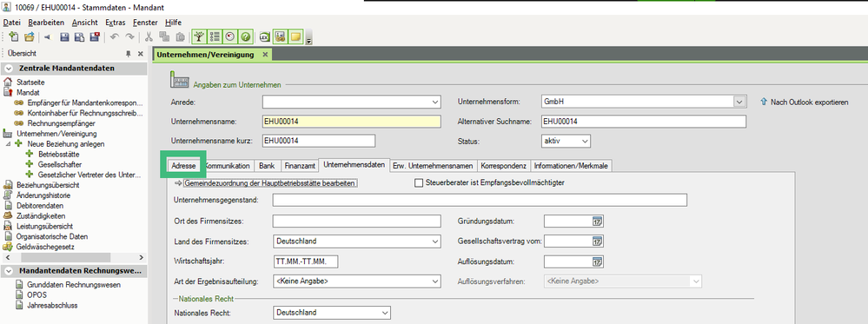
Task: Collapse Mandantendaten Rechnungswesen section
Action: pyautogui.click(x=9, y=271)
